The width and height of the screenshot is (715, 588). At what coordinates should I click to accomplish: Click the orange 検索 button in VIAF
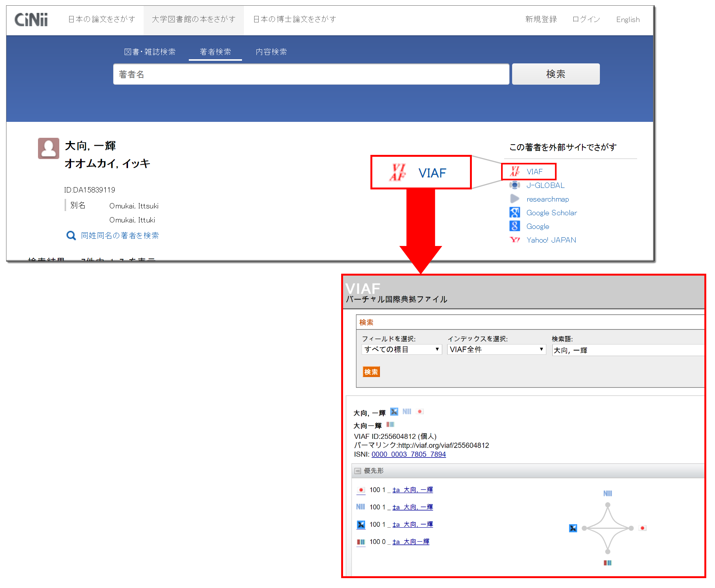[x=371, y=372]
